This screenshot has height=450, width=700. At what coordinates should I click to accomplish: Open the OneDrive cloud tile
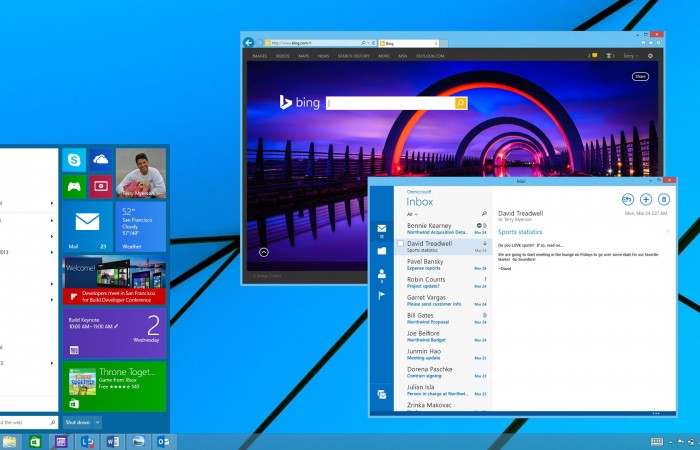(100, 160)
